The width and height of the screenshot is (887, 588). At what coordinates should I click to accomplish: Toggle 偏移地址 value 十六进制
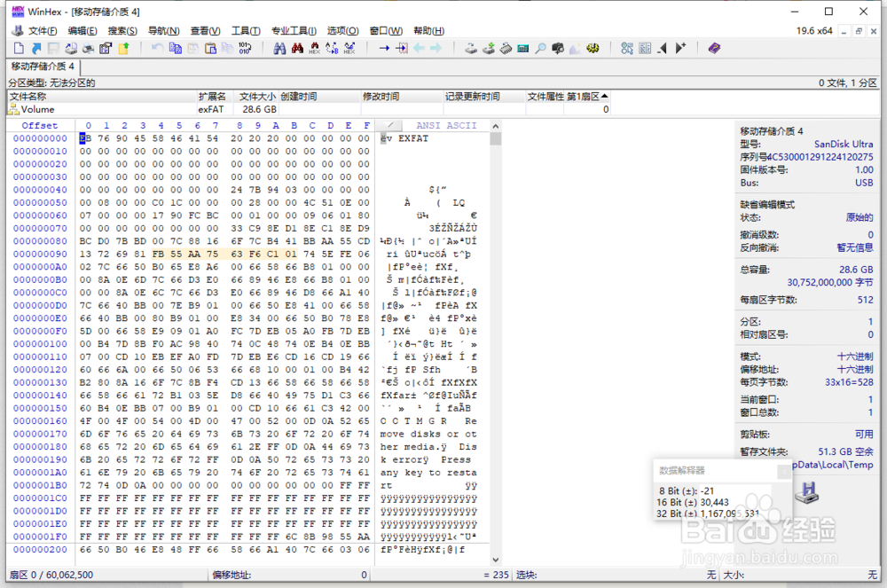[855, 370]
